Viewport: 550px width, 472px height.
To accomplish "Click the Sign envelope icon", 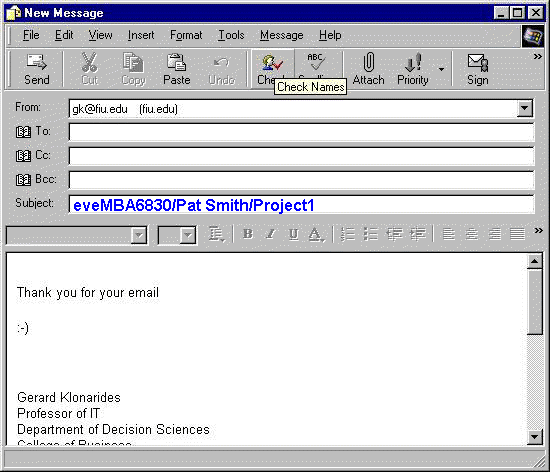I will click(x=477, y=62).
